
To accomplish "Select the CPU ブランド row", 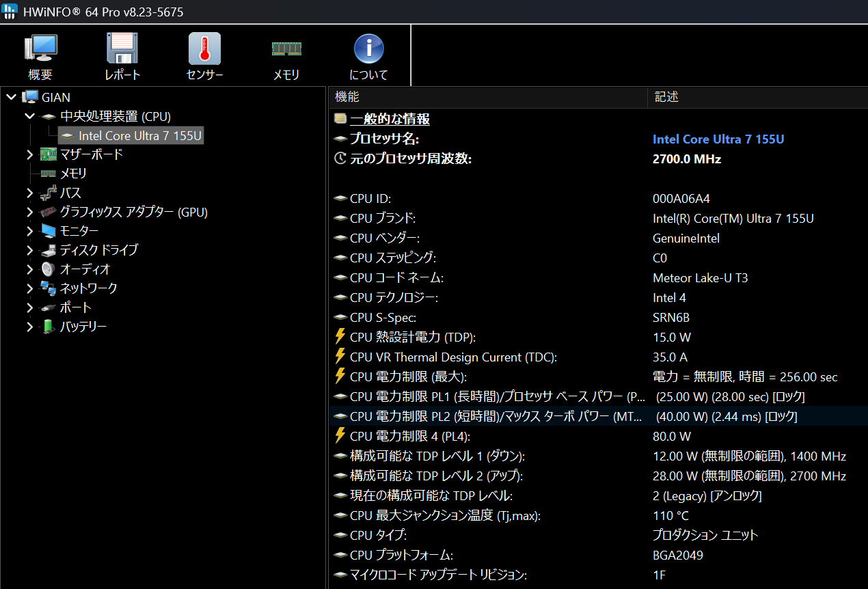I will pyautogui.click(x=598, y=218).
